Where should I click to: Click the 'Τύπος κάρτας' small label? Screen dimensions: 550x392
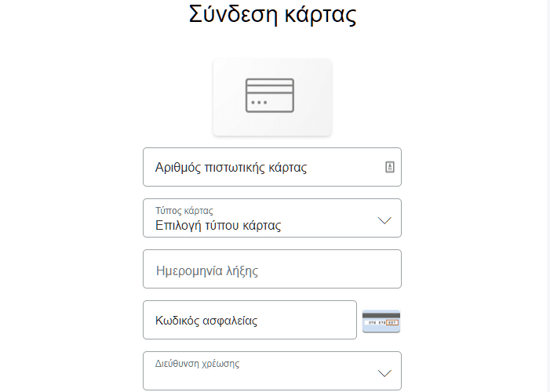[184, 210]
